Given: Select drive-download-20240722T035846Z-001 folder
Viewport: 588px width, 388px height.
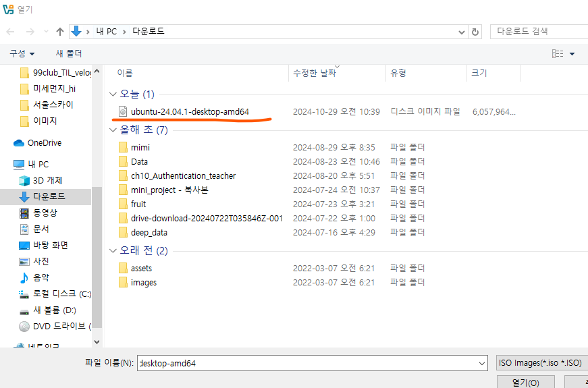Looking at the screenshot, I should click(x=207, y=219).
